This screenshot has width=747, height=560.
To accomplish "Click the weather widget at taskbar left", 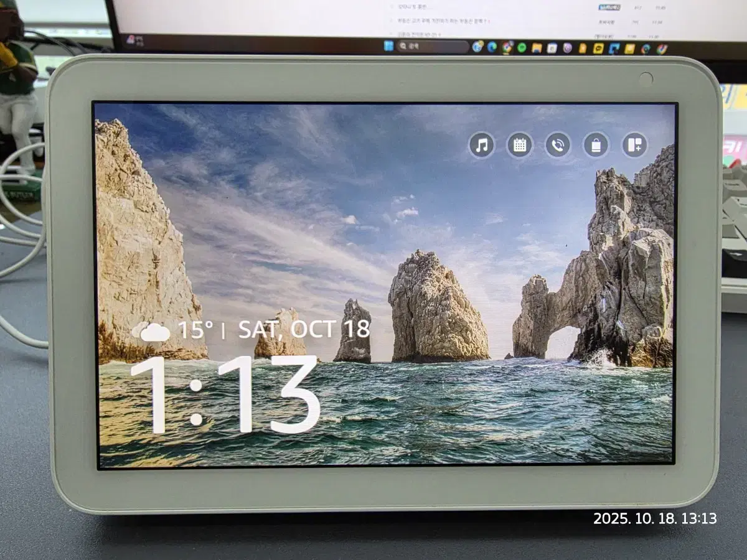I will click(131, 40).
